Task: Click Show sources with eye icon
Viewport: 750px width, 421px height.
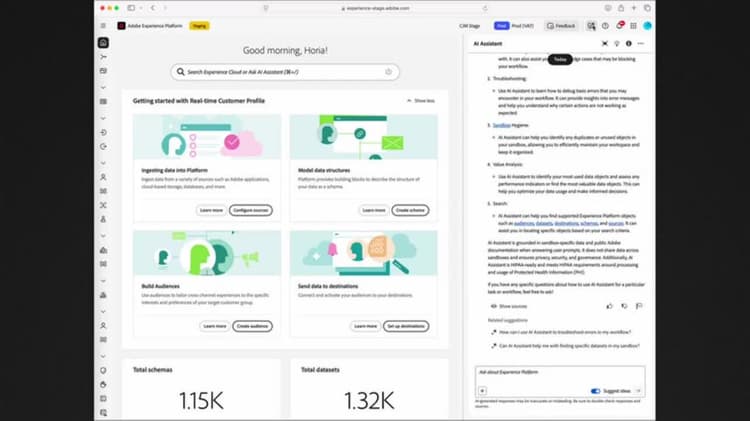Action: [x=509, y=306]
